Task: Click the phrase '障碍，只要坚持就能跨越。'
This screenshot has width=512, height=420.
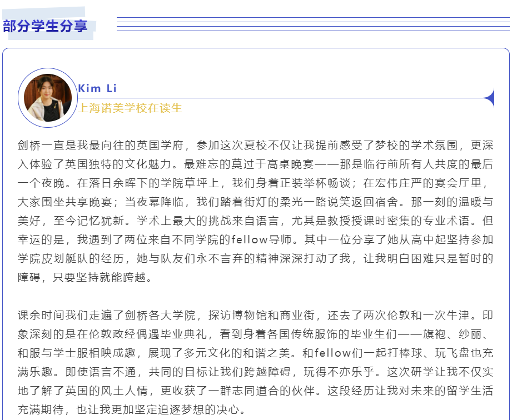Action: pyautogui.click(x=84, y=278)
